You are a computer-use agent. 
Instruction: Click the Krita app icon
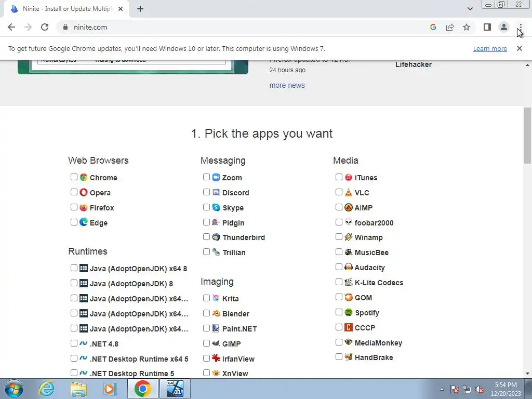click(x=216, y=298)
